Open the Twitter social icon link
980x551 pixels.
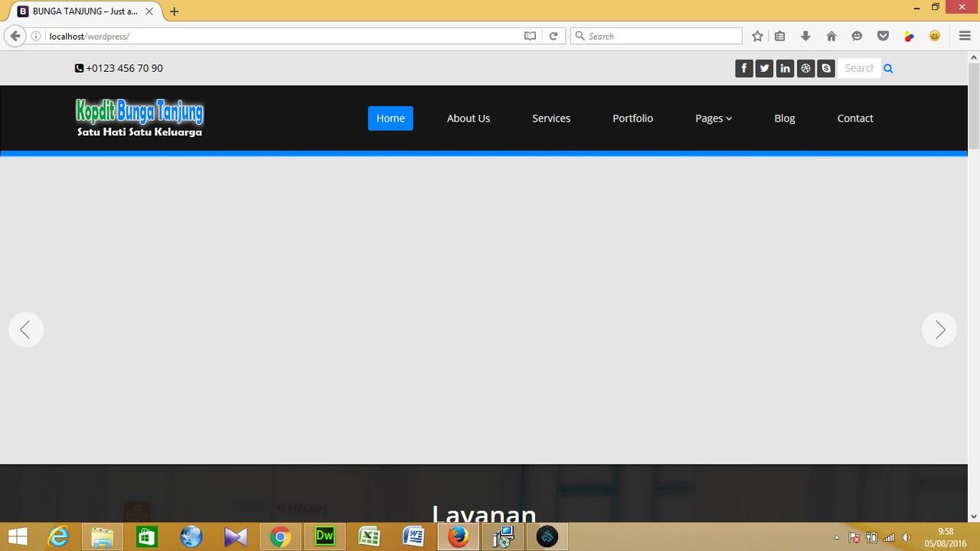tap(764, 68)
